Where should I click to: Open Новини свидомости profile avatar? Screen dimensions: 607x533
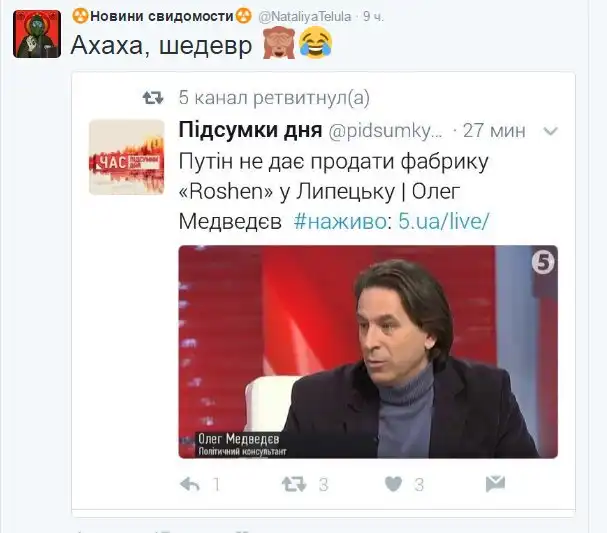37,34
